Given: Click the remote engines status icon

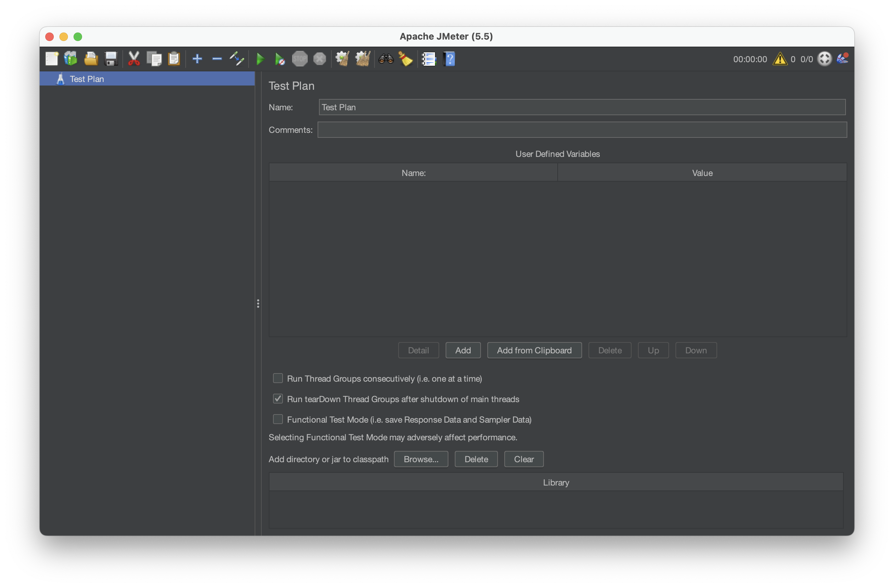Looking at the screenshot, I should pos(824,59).
